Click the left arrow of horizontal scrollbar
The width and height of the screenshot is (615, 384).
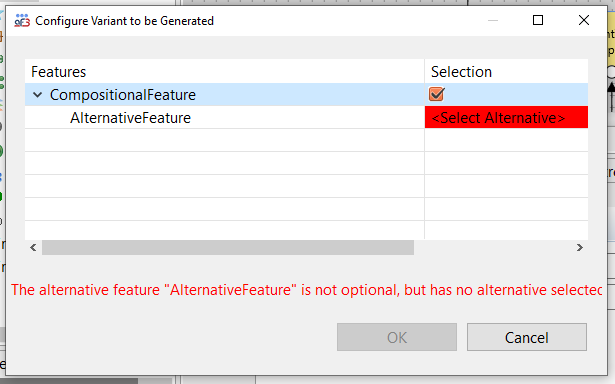(x=33, y=248)
